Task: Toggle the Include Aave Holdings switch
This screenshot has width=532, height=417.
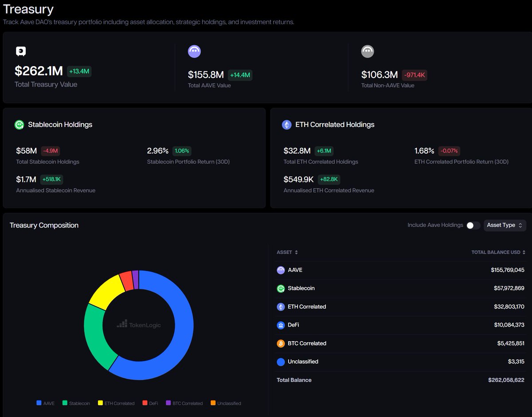Action: click(473, 225)
